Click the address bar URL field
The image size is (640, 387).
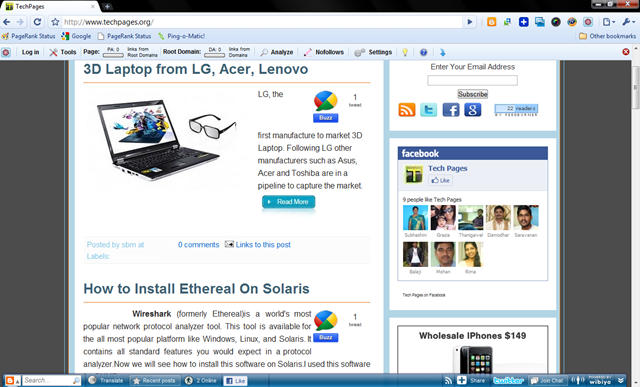pyautogui.click(x=262, y=22)
